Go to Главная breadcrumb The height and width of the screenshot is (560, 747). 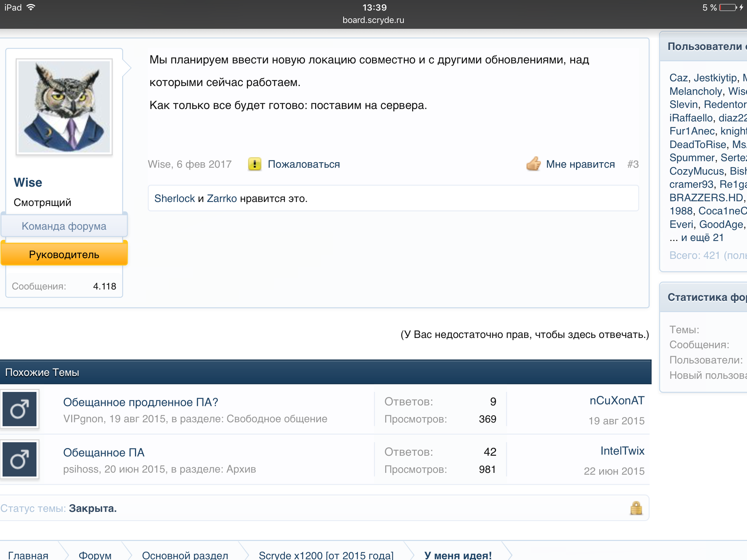point(28,555)
